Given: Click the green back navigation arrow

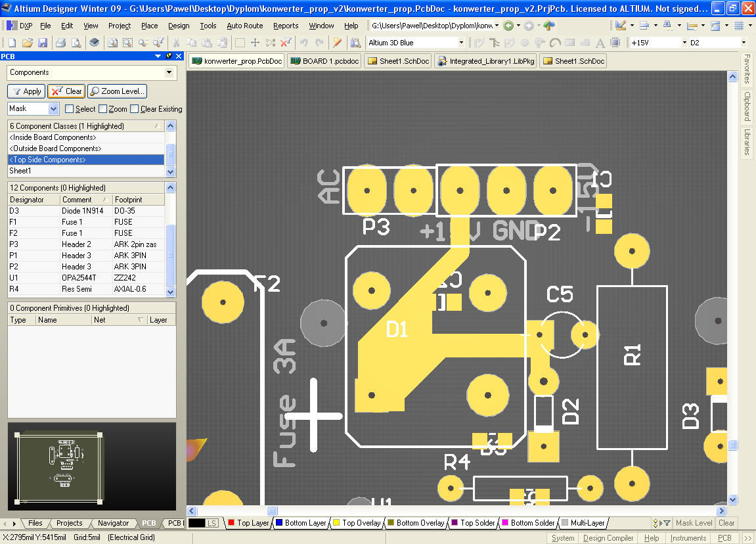Looking at the screenshot, I should pos(508,26).
